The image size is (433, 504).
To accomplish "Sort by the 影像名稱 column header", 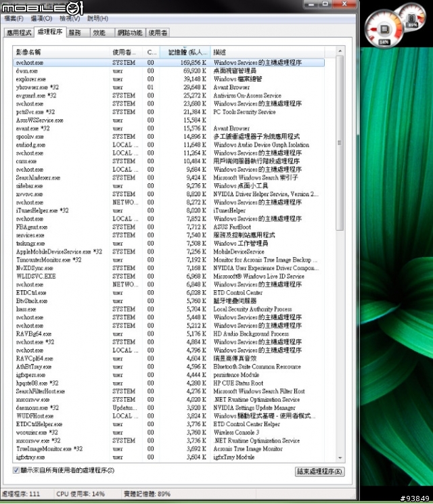I will (61, 52).
